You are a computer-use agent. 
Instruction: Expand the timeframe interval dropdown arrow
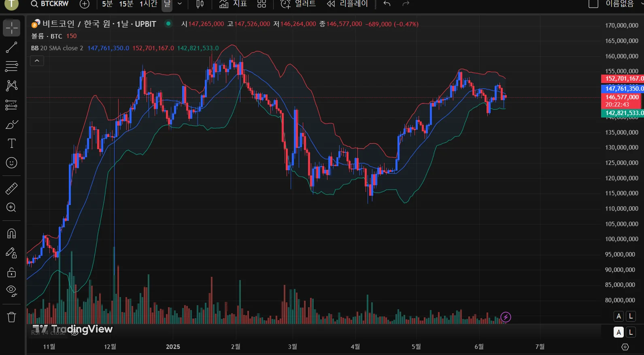[x=180, y=4]
